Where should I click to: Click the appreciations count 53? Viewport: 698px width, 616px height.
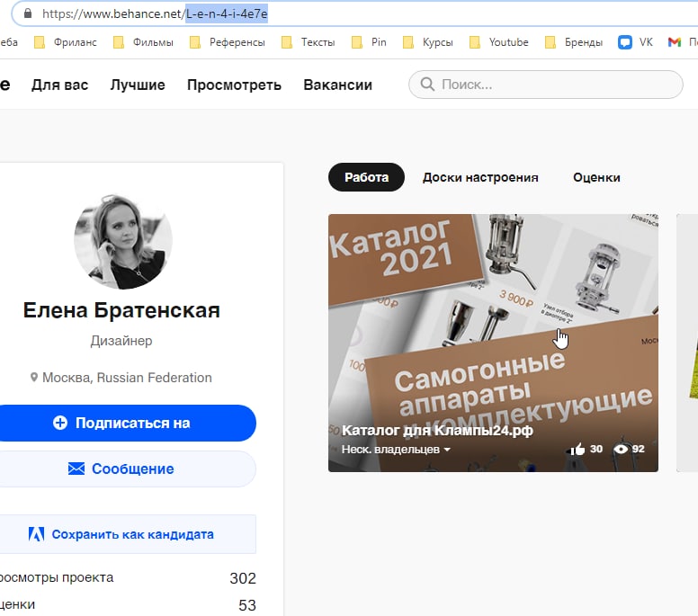(247, 605)
